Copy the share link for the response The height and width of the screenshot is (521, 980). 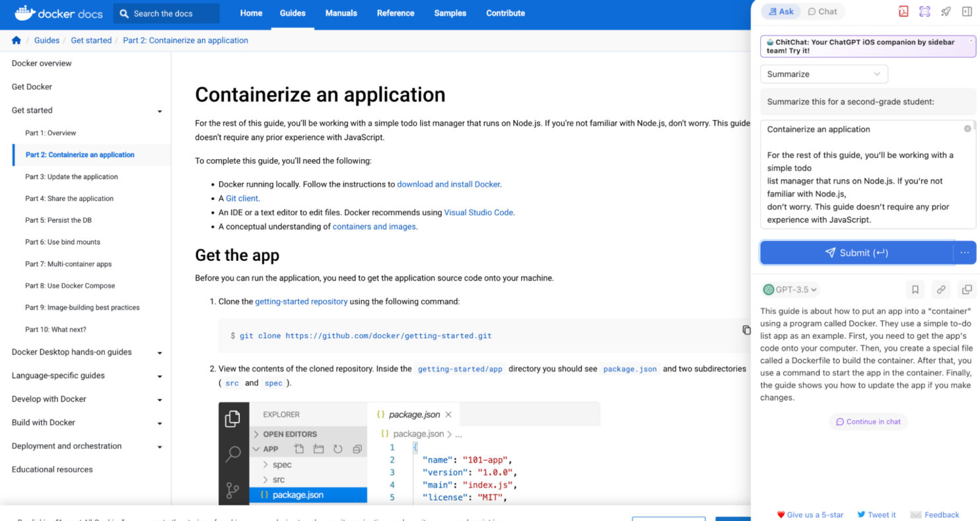tap(941, 289)
